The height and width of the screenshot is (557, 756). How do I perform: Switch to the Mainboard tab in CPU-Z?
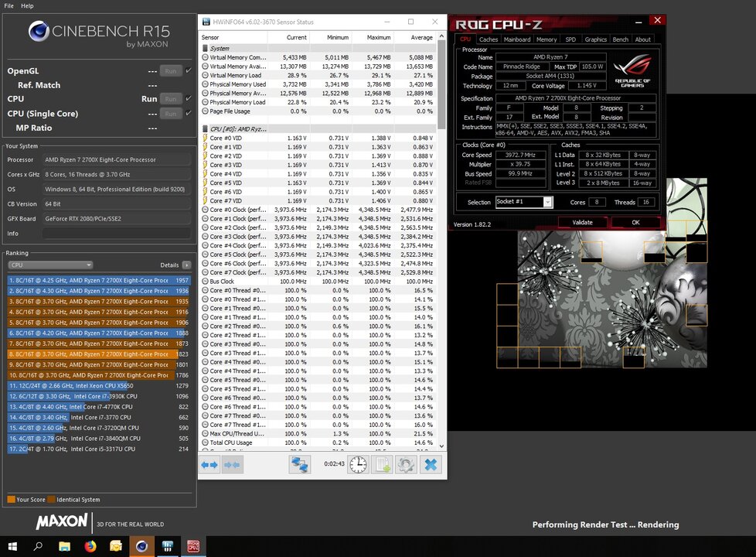click(517, 39)
